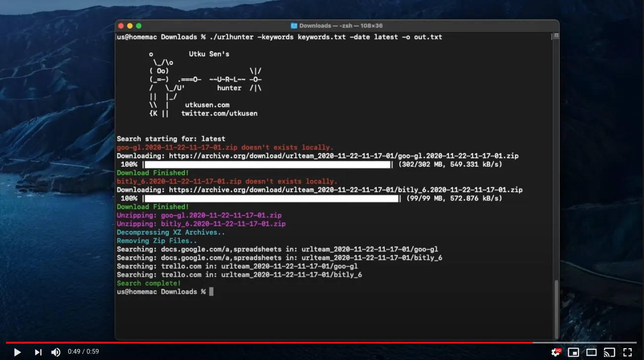Viewport: 644px width, 360px height.
Task: Click the time display showing 0:49 / 0:59
Action: pyautogui.click(x=83, y=351)
